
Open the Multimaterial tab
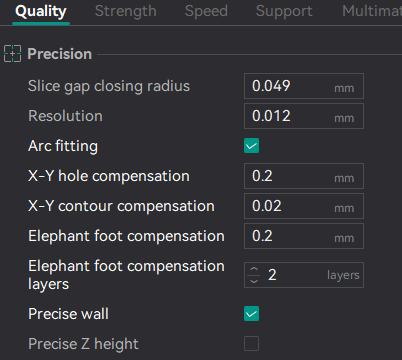372,11
